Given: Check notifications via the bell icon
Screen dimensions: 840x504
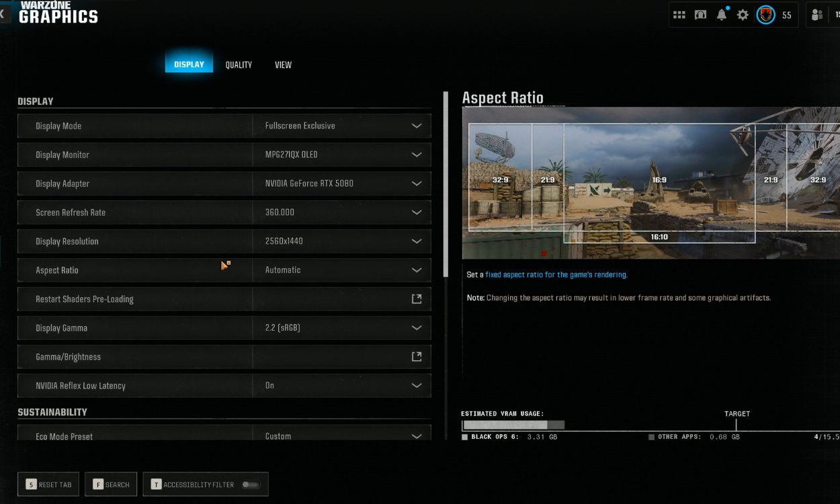Looking at the screenshot, I should [720, 14].
